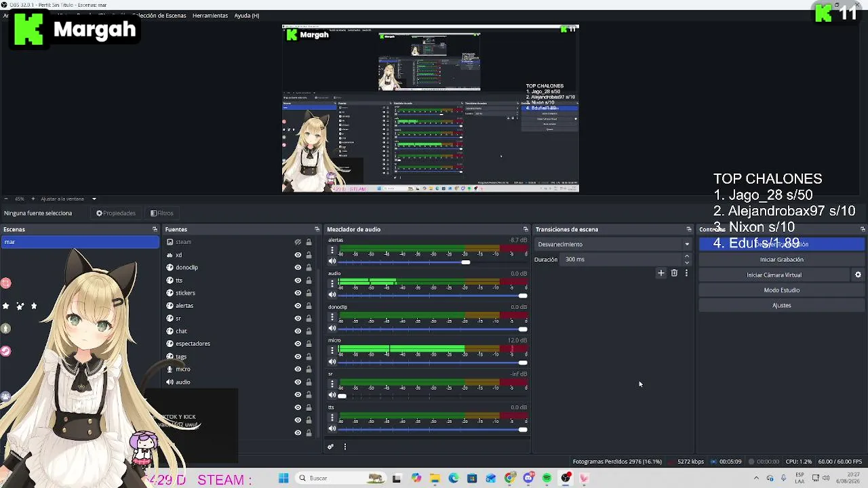Mute the micro audio channel
The width and height of the screenshot is (868, 488).
point(332,361)
